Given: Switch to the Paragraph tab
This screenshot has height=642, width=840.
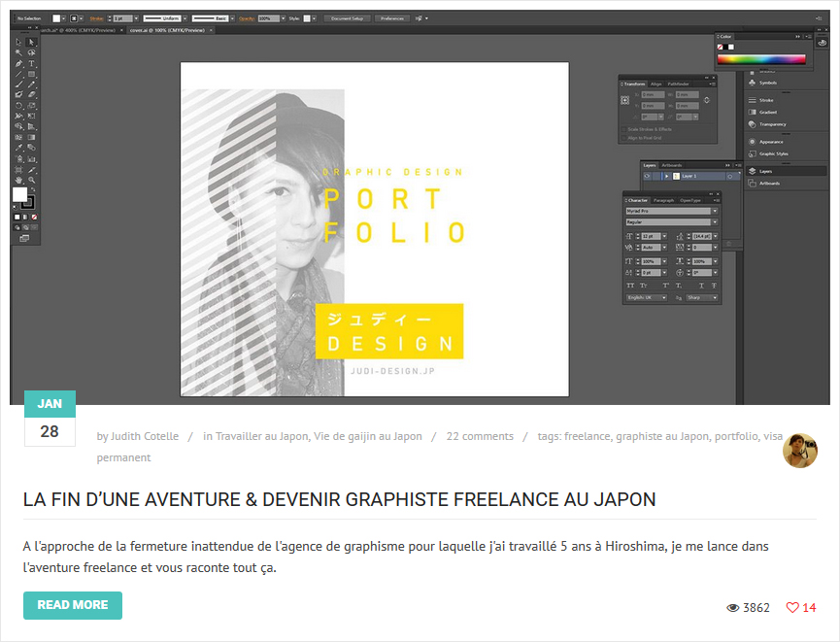Looking at the screenshot, I should click(x=663, y=200).
